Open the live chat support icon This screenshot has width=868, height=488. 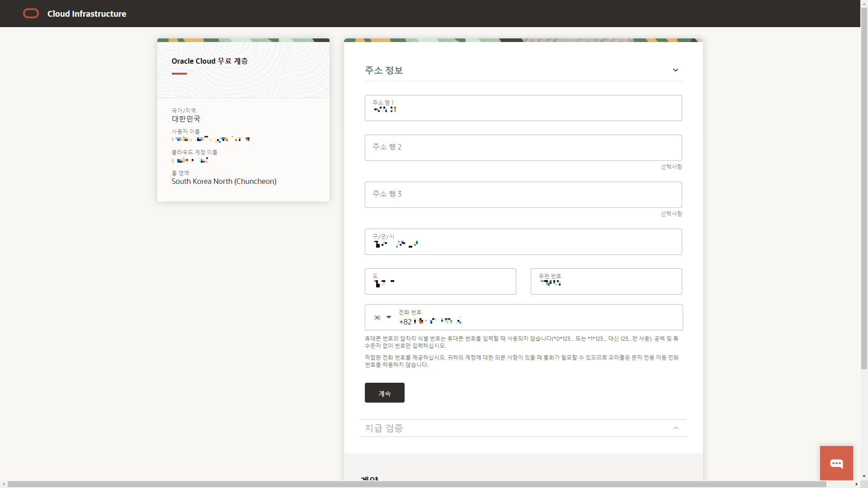[836, 463]
